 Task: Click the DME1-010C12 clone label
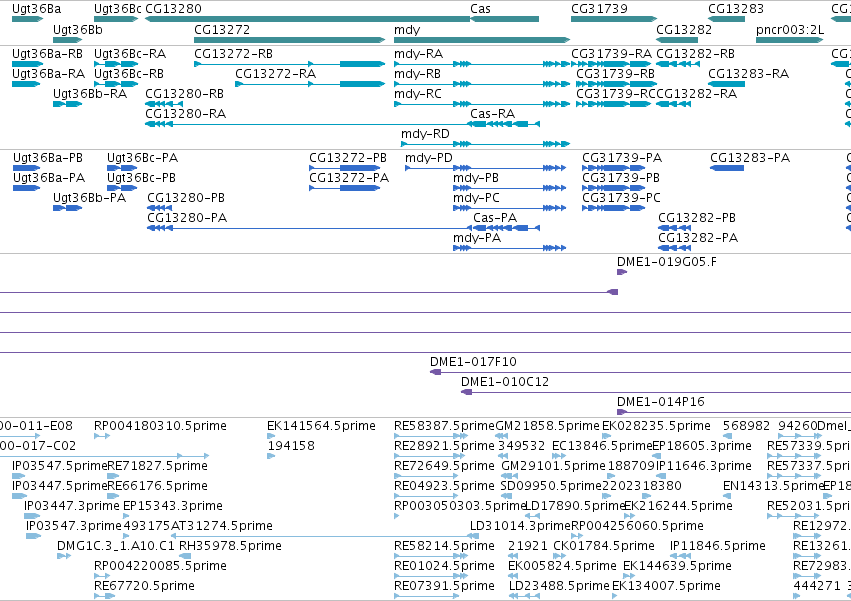(505, 382)
